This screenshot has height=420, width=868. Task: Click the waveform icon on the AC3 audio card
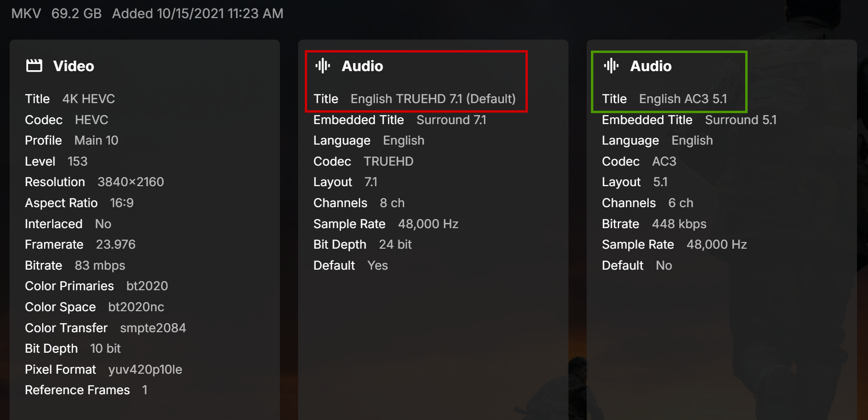pos(611,65)
